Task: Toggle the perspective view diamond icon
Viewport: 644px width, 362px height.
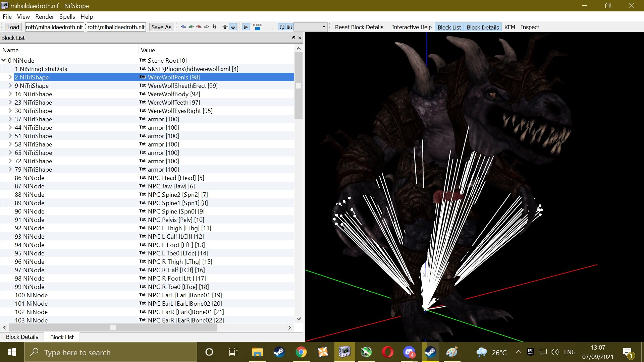Action: [x=233, y=27]
